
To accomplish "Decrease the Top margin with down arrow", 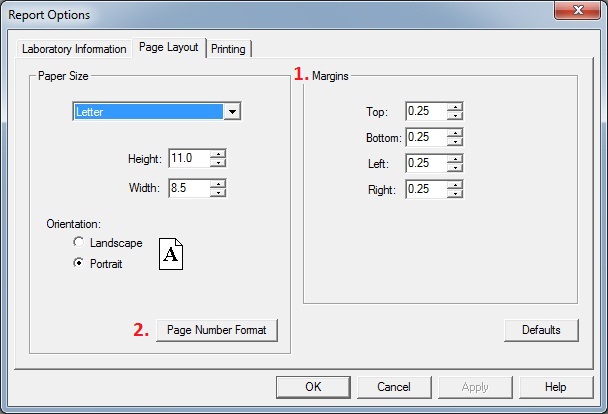I will pos(455,116).
